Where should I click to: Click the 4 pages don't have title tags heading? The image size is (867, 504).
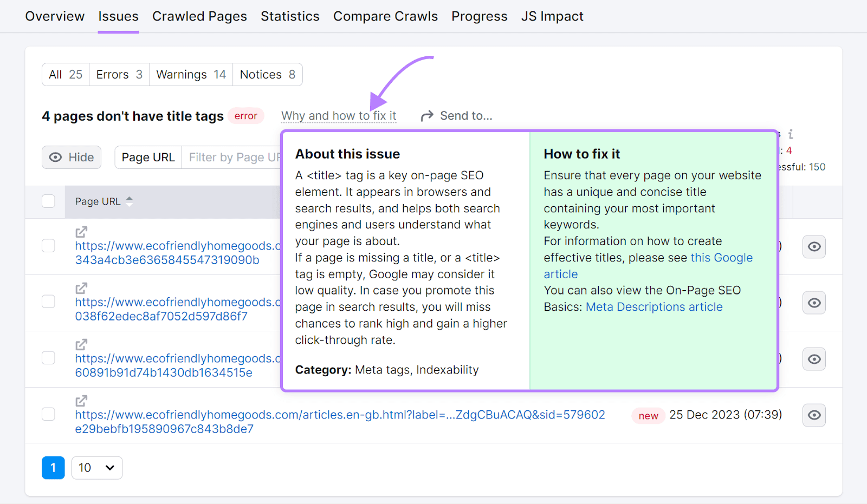133,116
